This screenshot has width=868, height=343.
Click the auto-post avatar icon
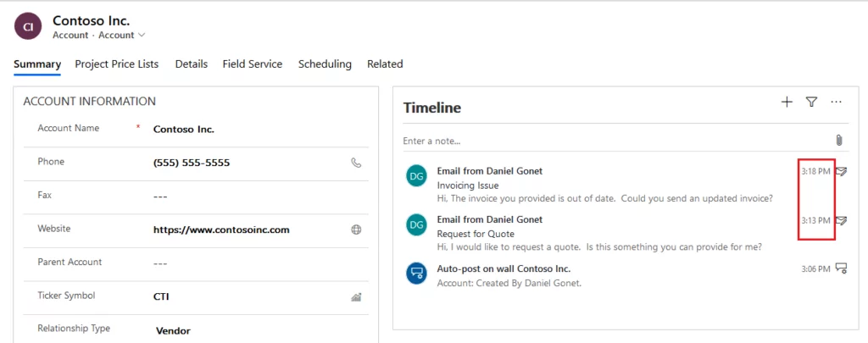click(416, 274)
